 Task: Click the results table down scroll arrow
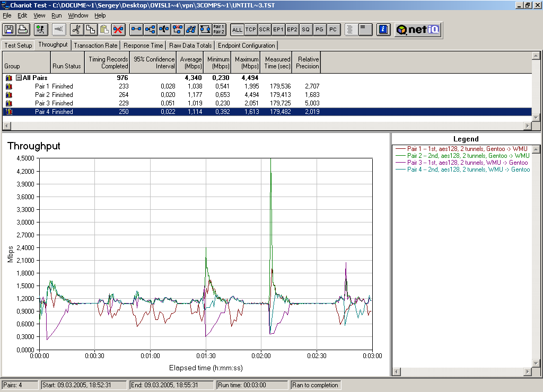(536, 118)
